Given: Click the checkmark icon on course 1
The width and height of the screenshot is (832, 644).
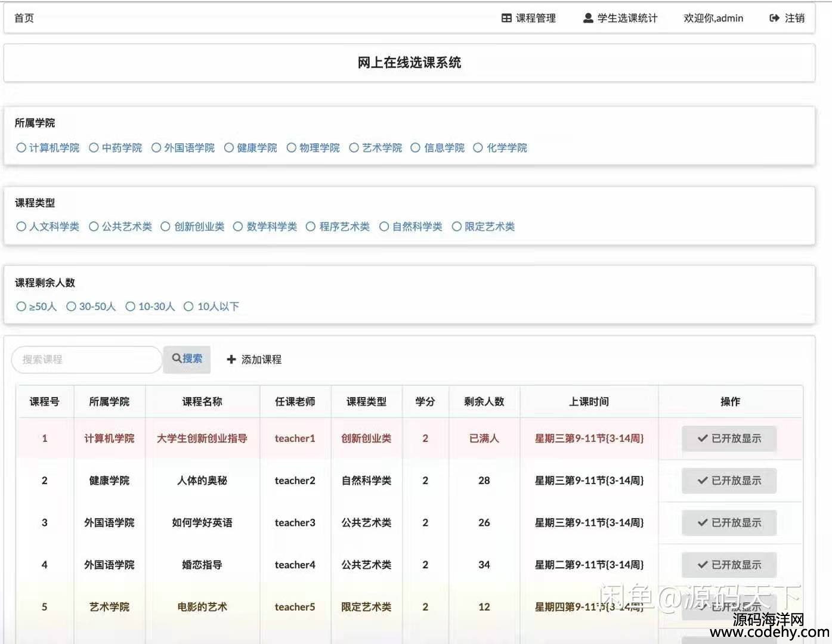Looking at the screenshot, I should click(702, 439).
